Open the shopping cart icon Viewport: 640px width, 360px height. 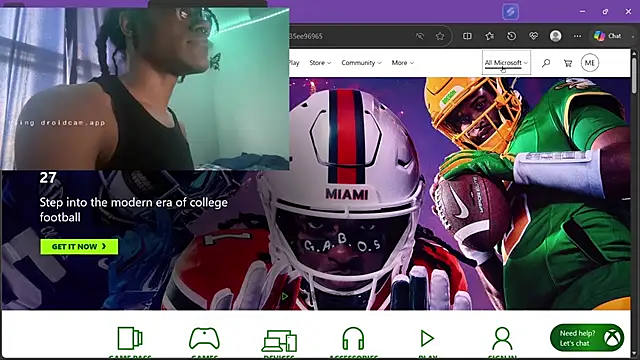click(567, 63)
